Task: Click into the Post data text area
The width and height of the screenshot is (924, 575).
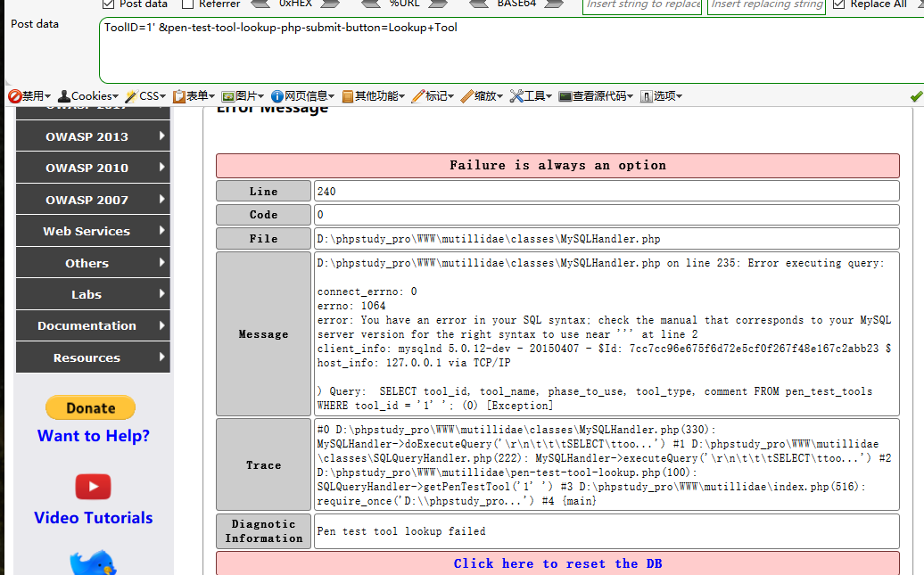Action: pos(512,51)
